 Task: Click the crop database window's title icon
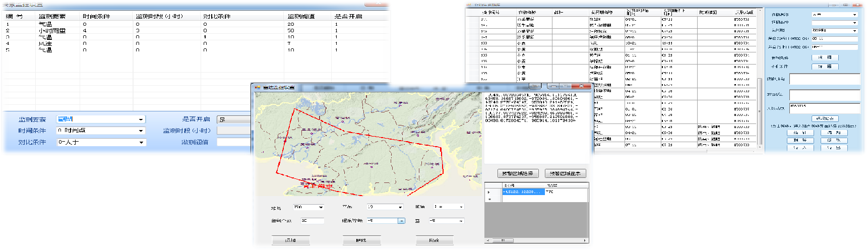pos(468,5)
